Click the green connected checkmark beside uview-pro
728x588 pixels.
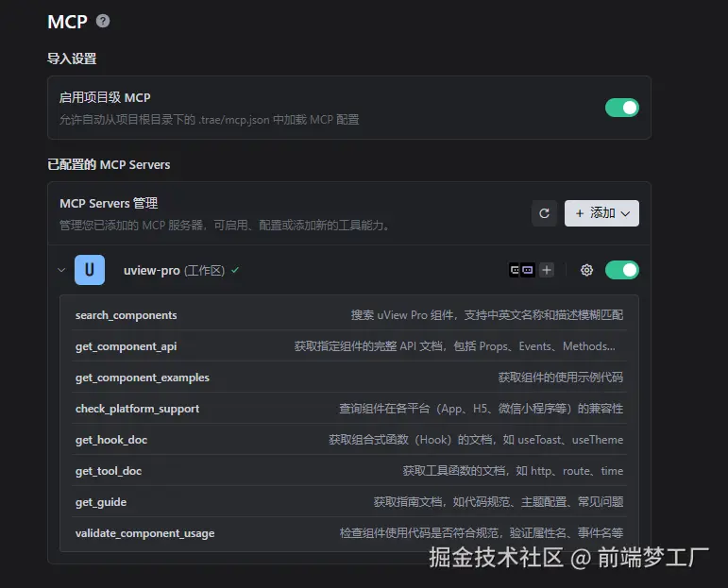(x=235, y=270)
